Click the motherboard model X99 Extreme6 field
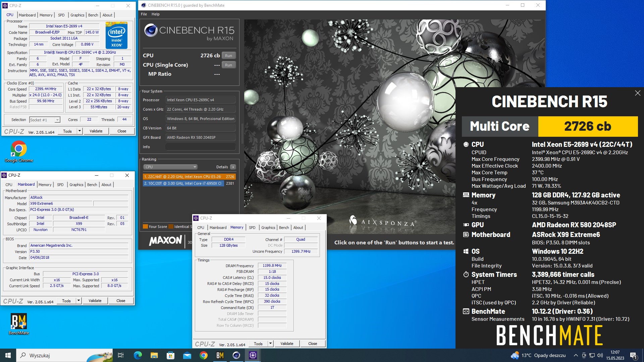This screenshot has width=644, height=362. pyautogui.click(x=61, y=203)
